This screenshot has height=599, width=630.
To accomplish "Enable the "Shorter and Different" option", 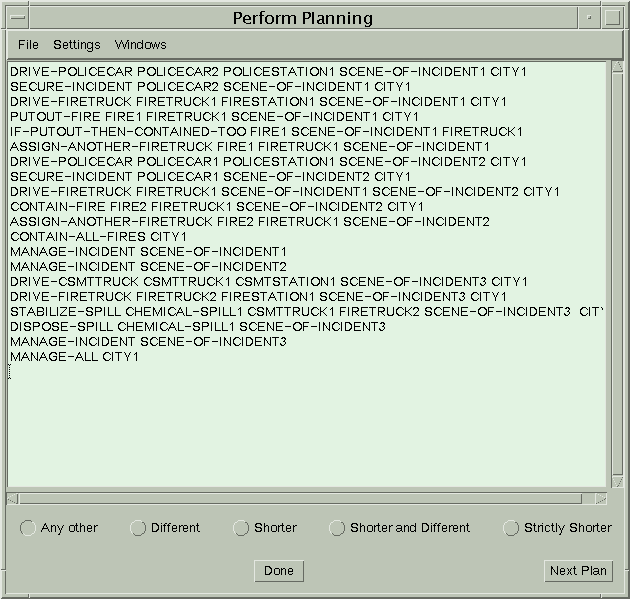I will pyautogui.click(x=337, y=528).
